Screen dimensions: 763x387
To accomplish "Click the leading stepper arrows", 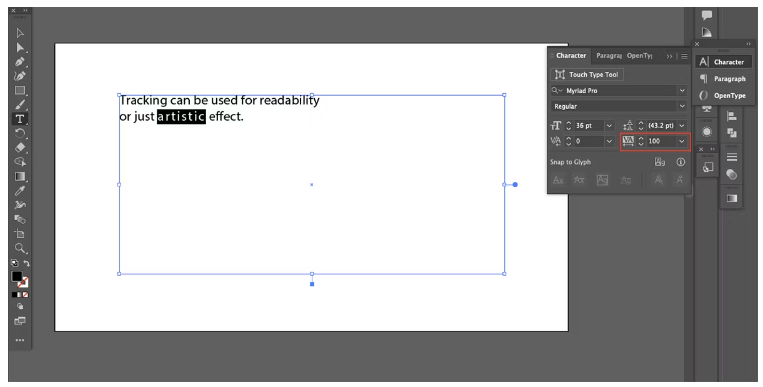I will pyautogui.click(x=641, y=126).
